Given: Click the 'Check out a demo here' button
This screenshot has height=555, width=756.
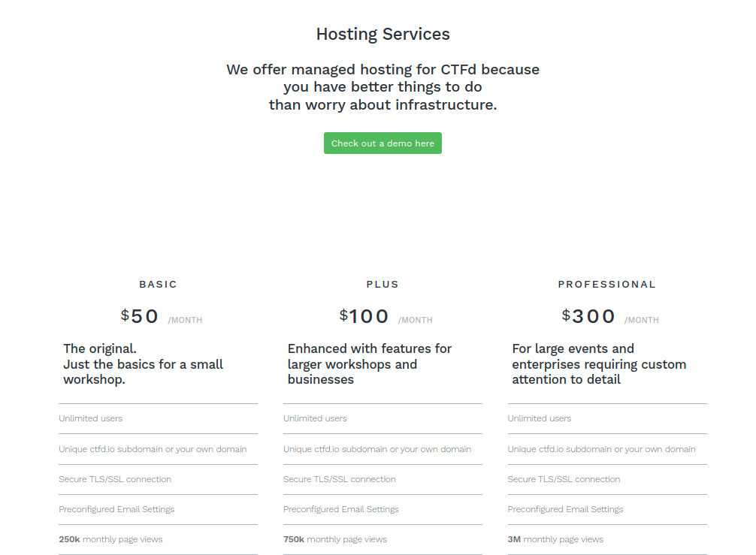Looking at the screenshot, I should pos(383,143).
